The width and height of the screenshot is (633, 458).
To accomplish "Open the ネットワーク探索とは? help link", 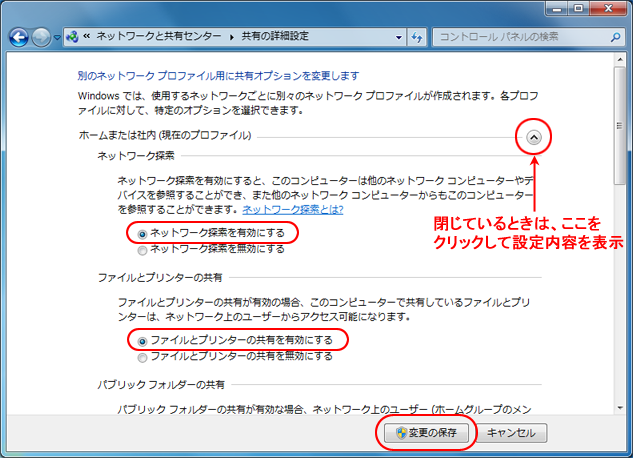I will coord(293,209).
